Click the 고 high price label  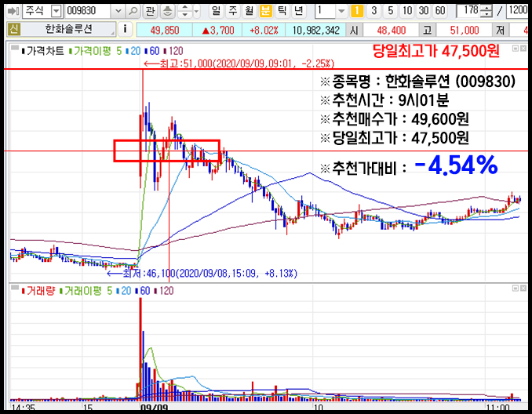click(x=428, y=30)
